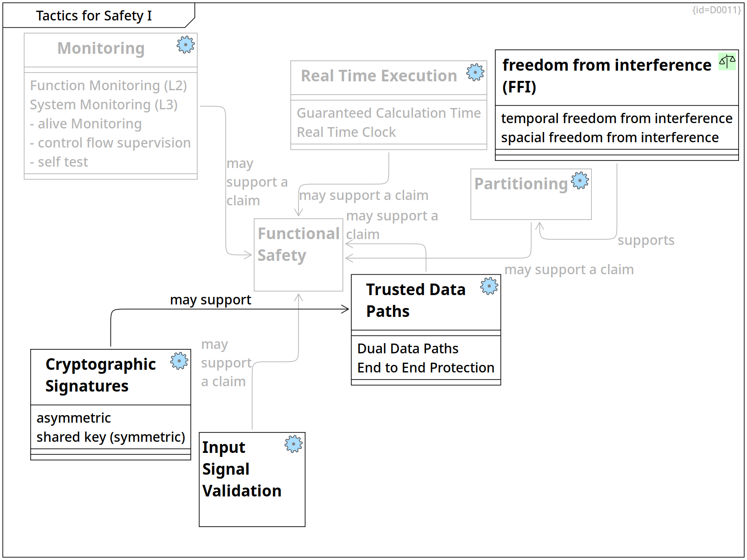Click the gear icon on Cryptographic Signatures
This screenshot has height=560, width=747.
click(179, 361)
